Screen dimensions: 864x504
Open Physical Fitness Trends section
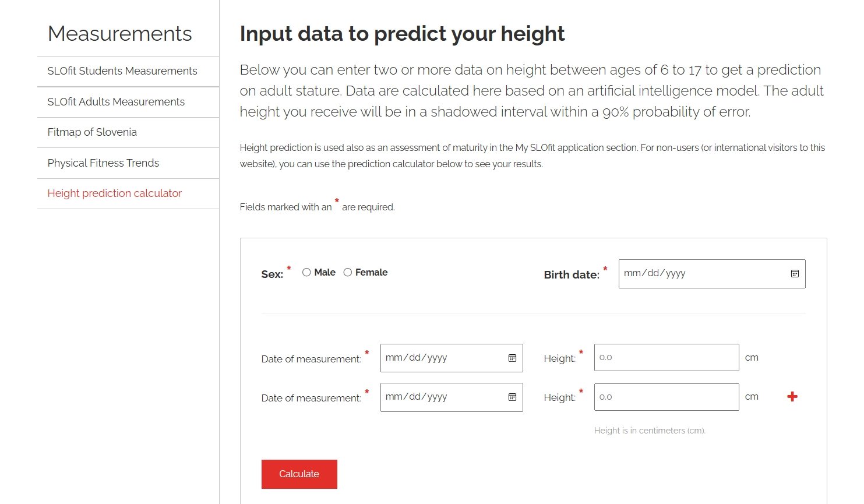(x=103, y=163)
